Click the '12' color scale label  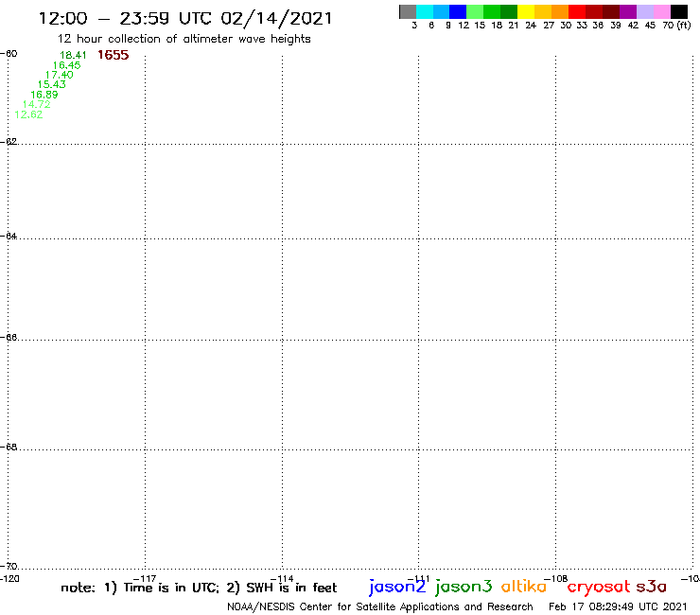(464, 26)
